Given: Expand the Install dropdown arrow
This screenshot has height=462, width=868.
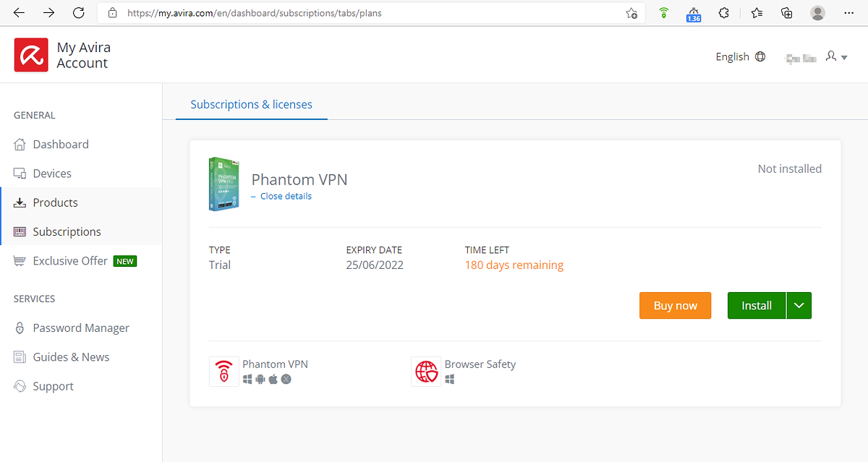Looking at the screenshot, I should point(799,305).
